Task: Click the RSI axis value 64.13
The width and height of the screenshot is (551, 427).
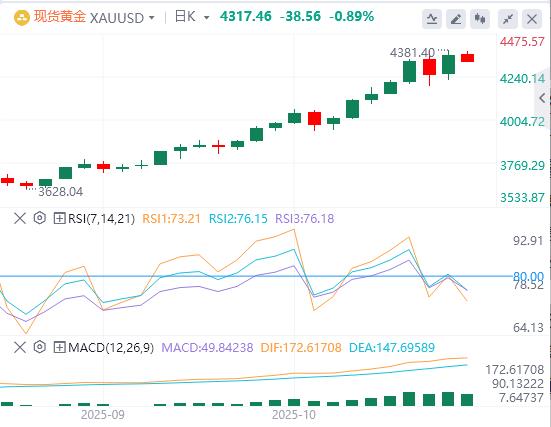Action: point(528,328)
